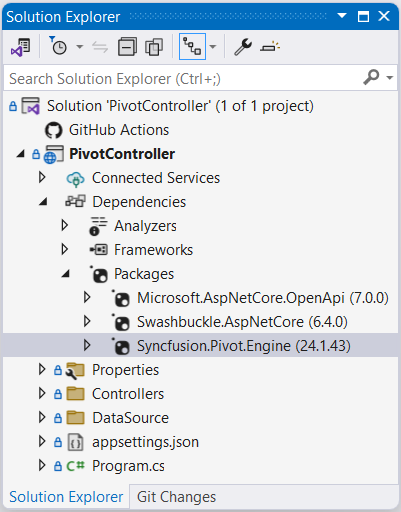Click the Analyzers icon
Viewport: 401px width, 512px height.
click(98, 226)
